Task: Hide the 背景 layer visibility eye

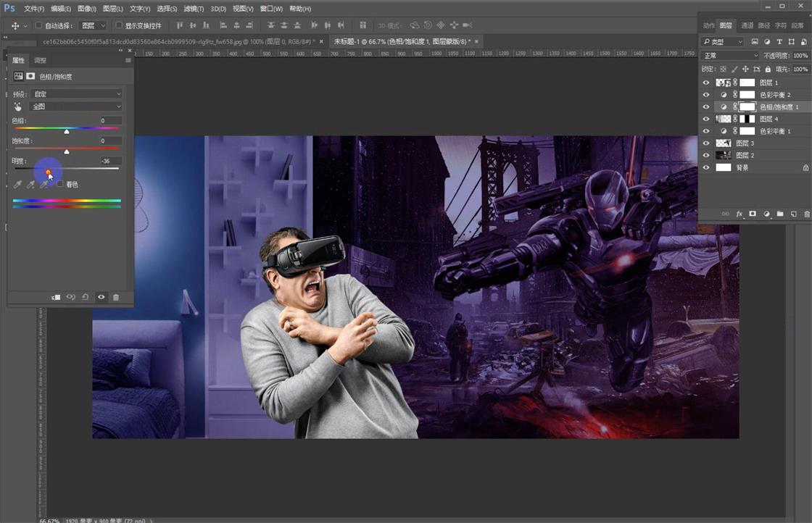Action: pyautogui.click(x=705, y=167)
